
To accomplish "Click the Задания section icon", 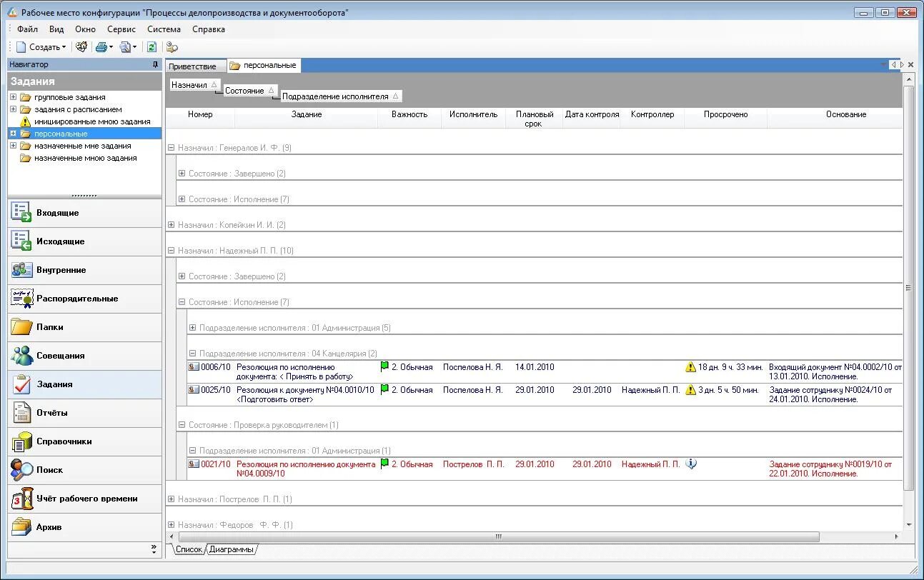I will pos(22,384).
